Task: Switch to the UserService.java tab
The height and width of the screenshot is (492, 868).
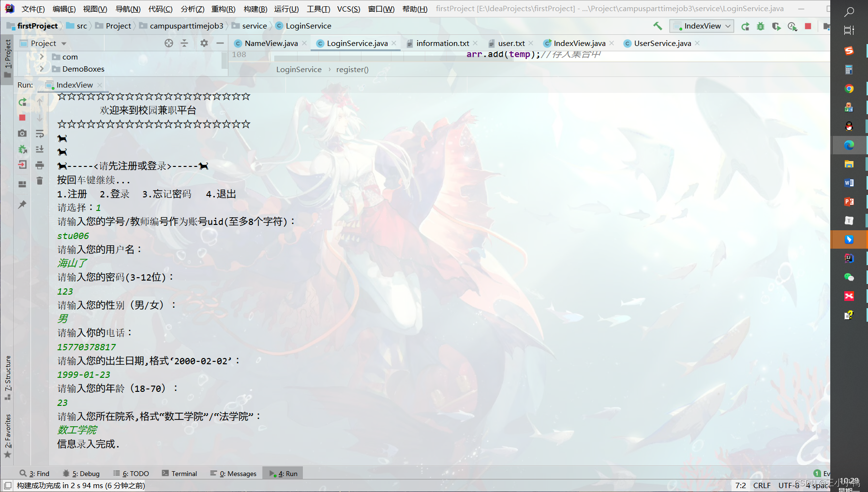Action: [x=662, y=43]
